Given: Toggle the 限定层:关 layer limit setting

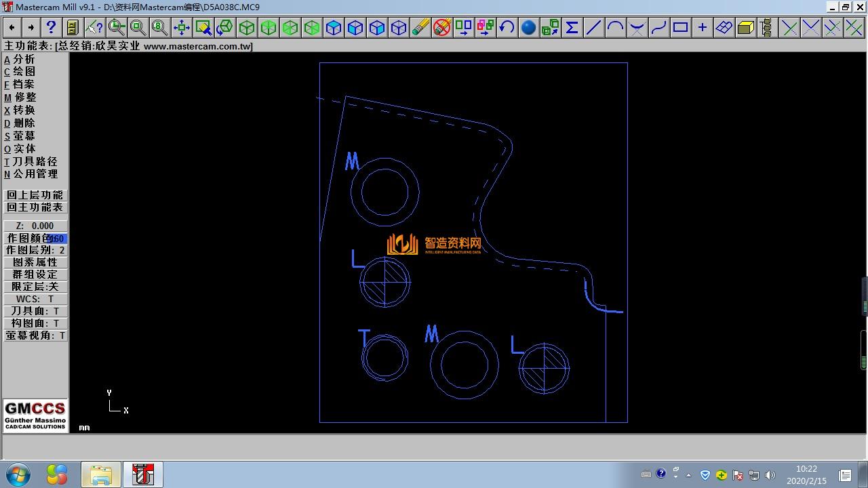Looking at the screenshot, I should coord(35,287).
